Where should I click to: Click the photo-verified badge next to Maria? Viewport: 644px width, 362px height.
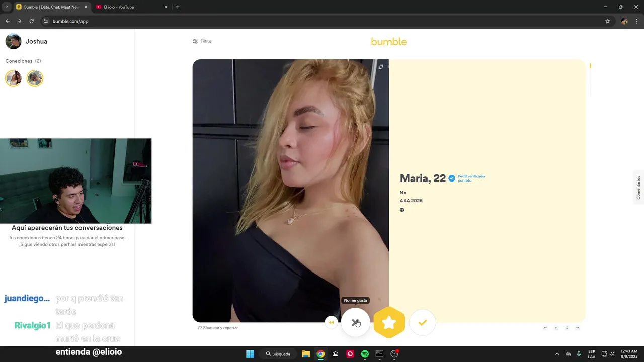452,178
